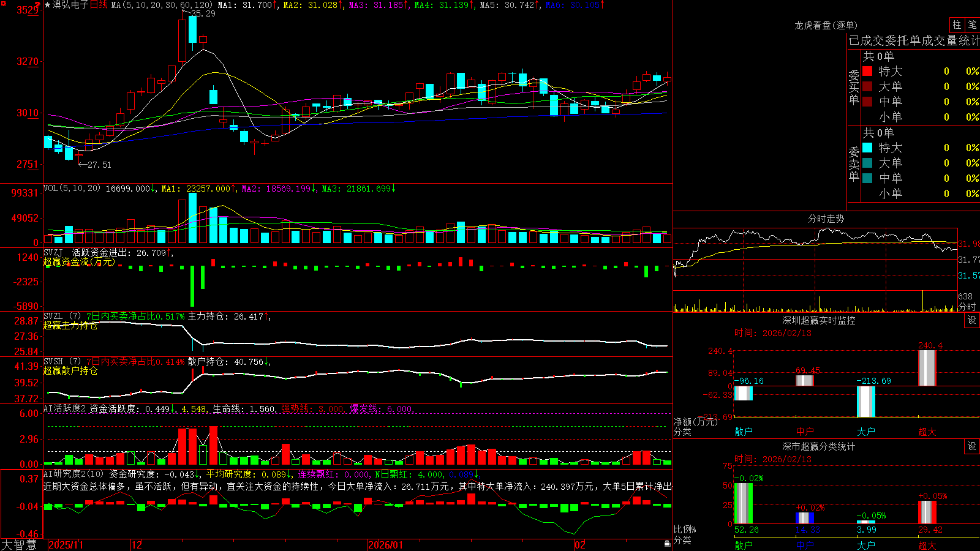Click the small red square icon in the top-left corner
Viewport: 980px width, 551px height.
click(4, 4)
